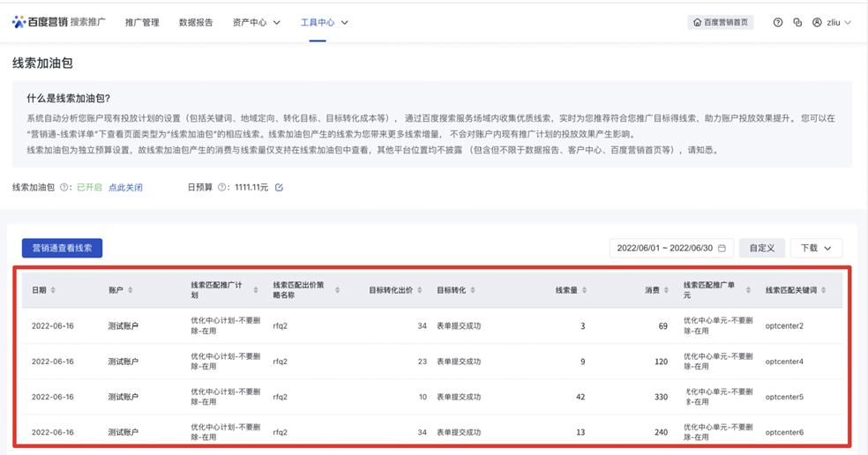Sort the table by 日期 column
868x455 pixels.
[x=53, y=290]
